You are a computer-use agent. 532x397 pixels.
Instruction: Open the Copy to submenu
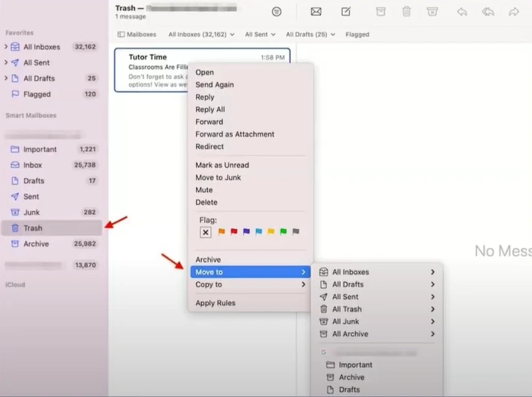(250, 285)
